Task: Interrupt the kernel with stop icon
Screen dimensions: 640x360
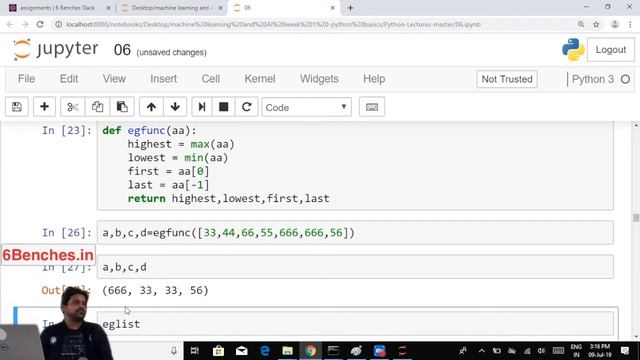Action: pyautogui.click(x=223, y=107)
